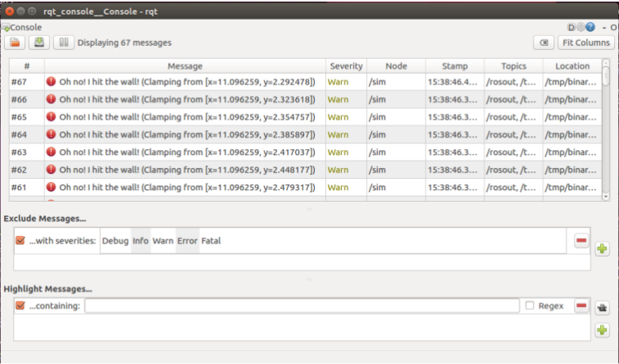619x364 pixels.
Task: Click the Warn severity cell of #67
Action: [346, 82]
